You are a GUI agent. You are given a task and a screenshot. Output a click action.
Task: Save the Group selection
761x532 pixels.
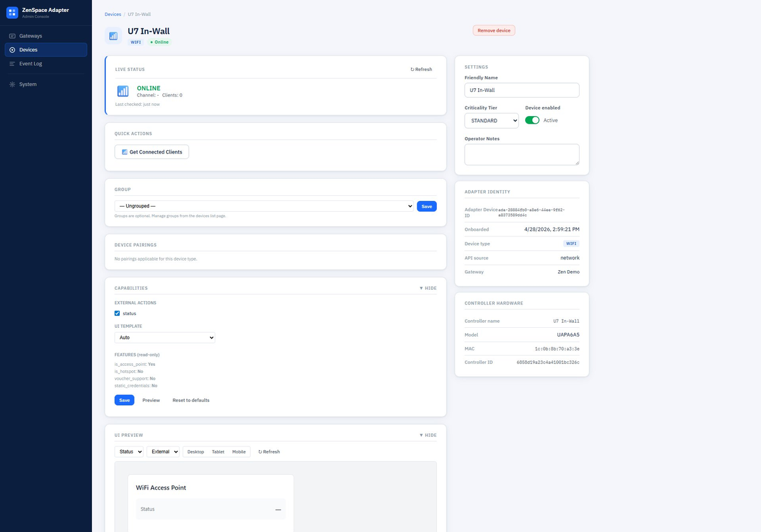[427, 206]
